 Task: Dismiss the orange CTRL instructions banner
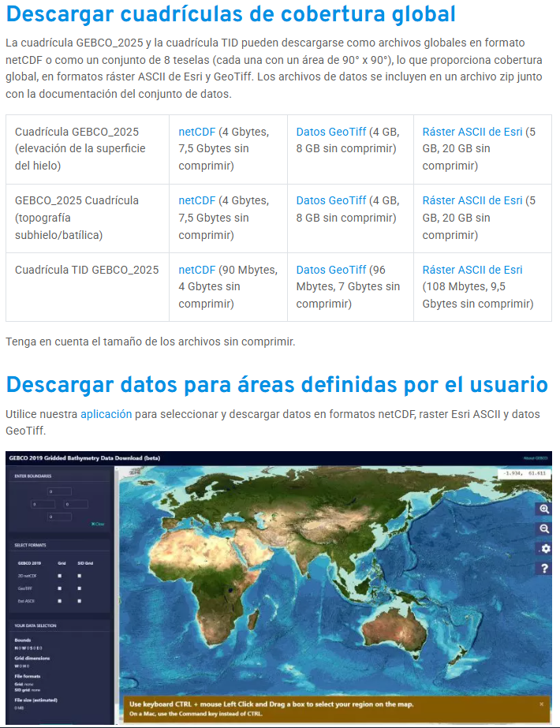[541, 704]
